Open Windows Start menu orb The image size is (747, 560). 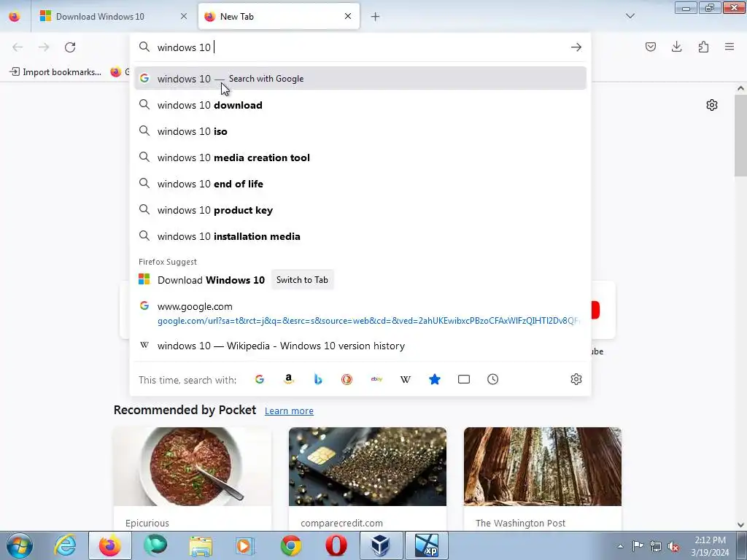pos(20,545)
